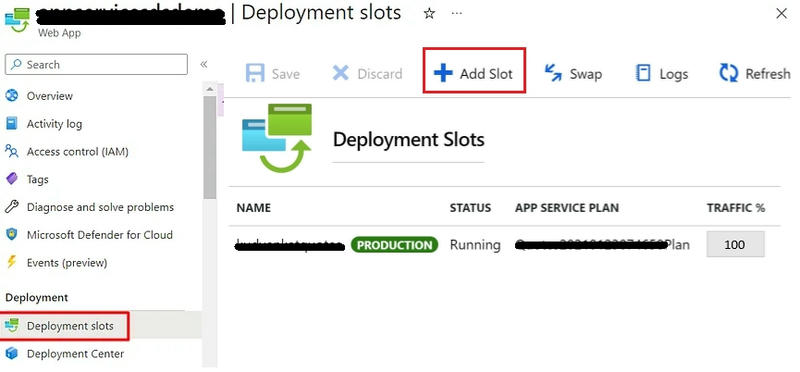Click the Refresh button label
This screenshot has width=800, height=372.
(768, 74)
